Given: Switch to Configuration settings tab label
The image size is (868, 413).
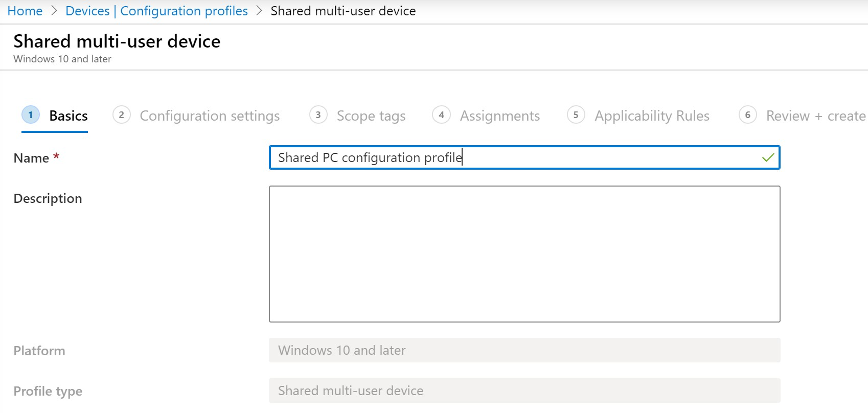Looking at the screenshot, I should pos(210,116).
